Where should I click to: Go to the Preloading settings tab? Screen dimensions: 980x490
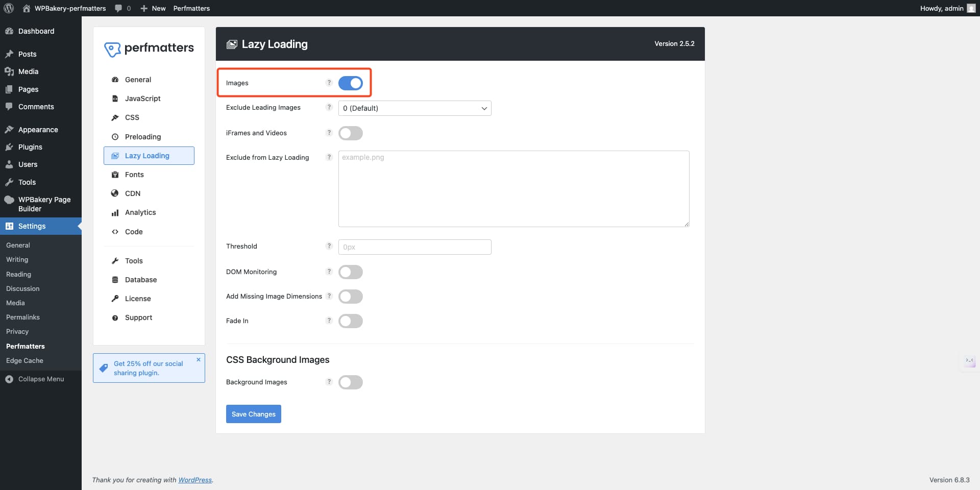pyautogui.click(x=143, y=137)
